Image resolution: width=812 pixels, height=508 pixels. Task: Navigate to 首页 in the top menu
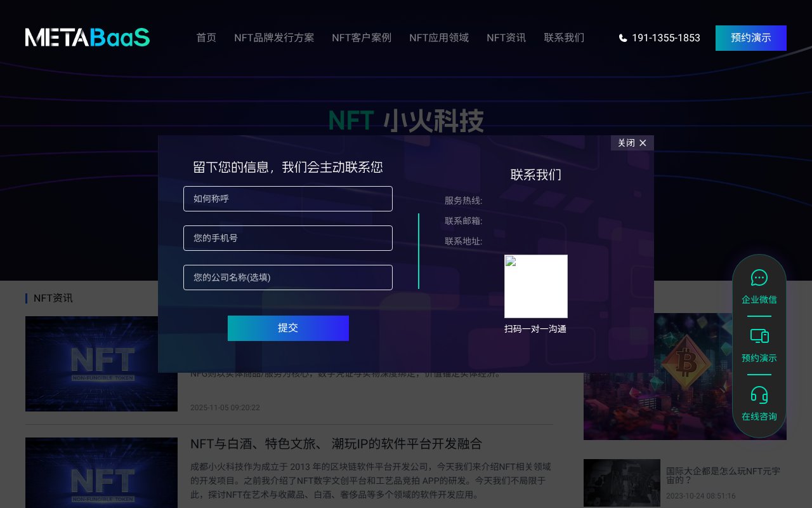point(206,37)
